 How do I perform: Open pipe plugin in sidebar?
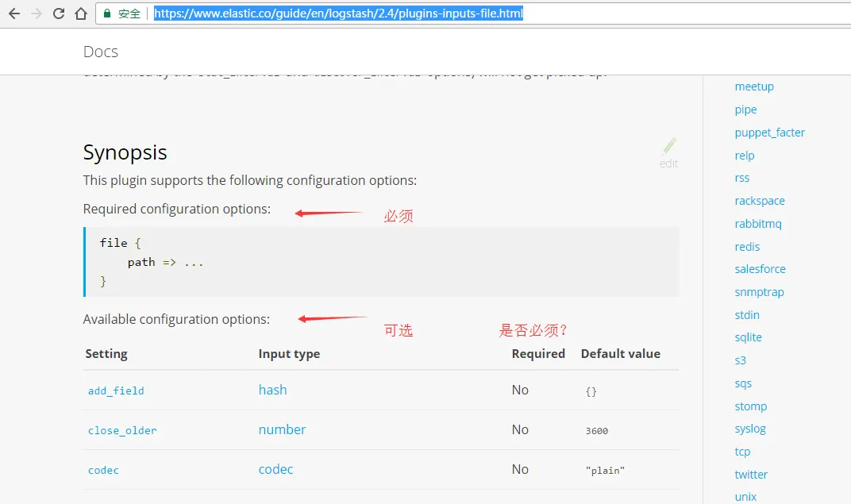coord(745,110)
